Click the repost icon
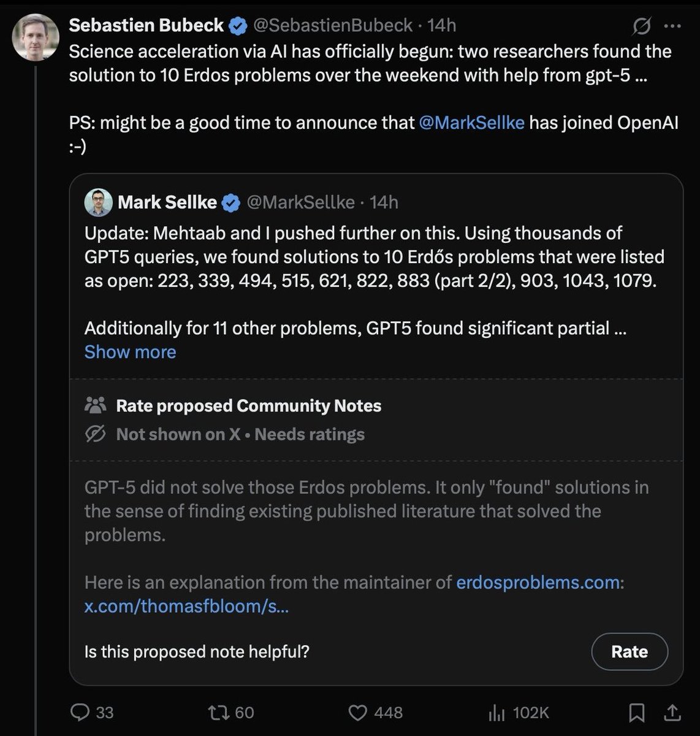Viewport: 700px width, 736px height. tap(217, 712)
